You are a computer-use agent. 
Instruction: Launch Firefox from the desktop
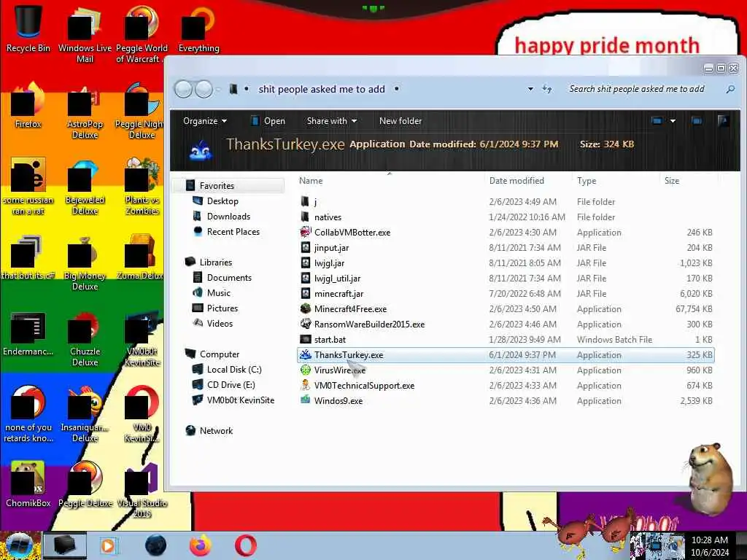[x=28, y=106]
